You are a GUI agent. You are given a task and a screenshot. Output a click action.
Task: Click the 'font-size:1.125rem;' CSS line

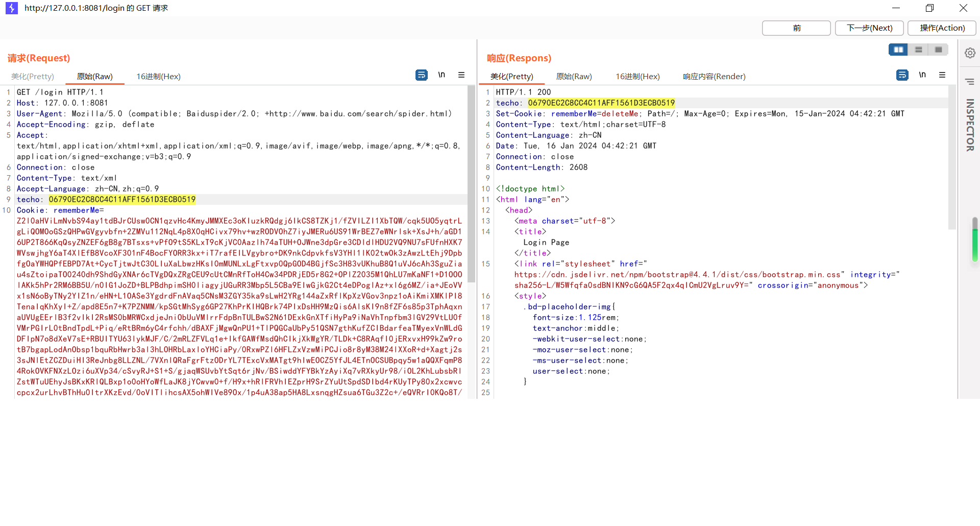(x=576, y=318)
